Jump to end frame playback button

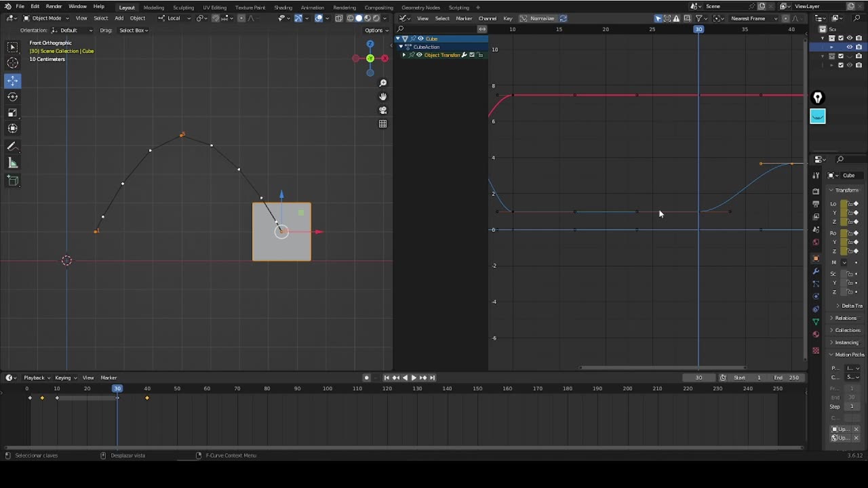coord(432,378)
